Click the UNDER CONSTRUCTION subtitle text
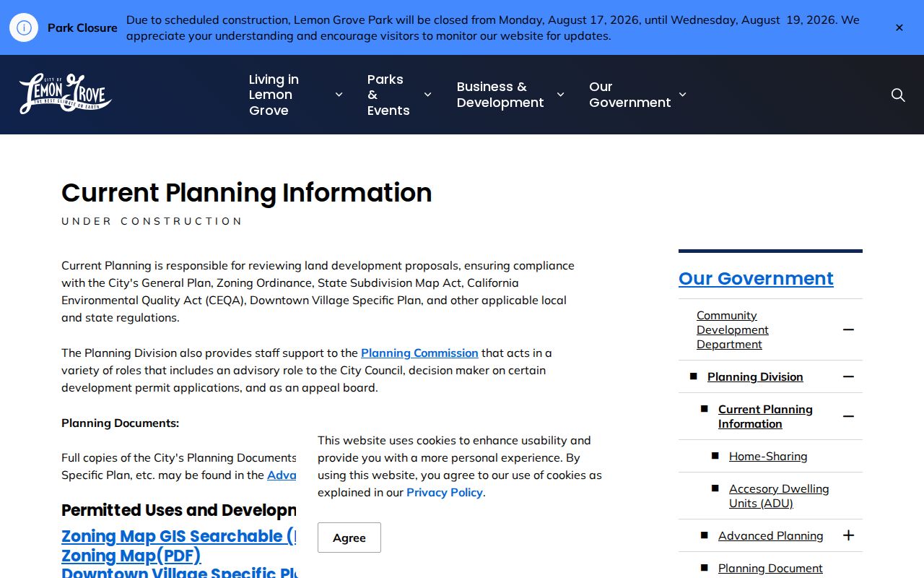The image size is (924, 578). click(152, 221)
